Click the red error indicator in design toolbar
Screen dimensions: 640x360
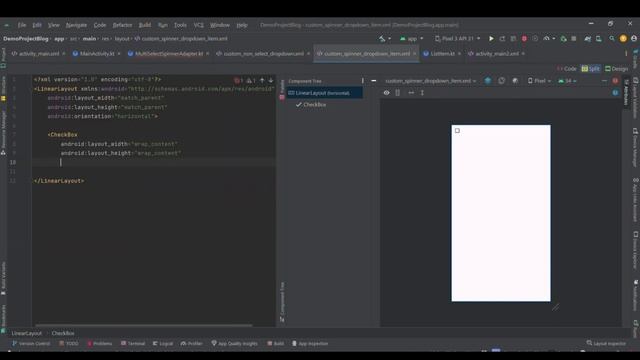[x=615, y=81]
